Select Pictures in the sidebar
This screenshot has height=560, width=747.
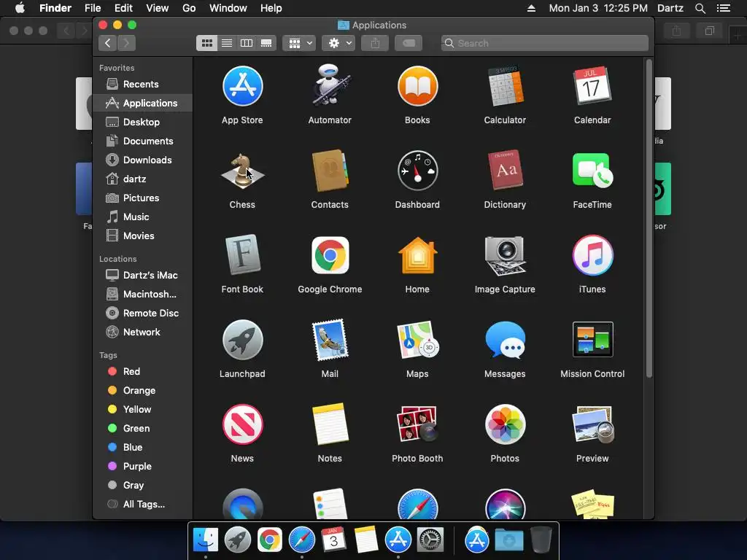143,198
